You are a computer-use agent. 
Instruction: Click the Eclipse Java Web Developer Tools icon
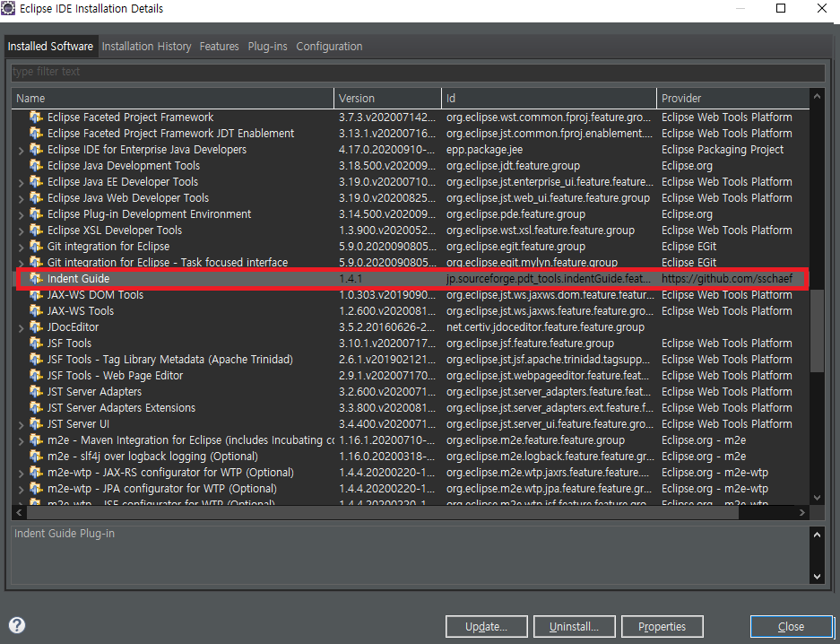[36, 197]
